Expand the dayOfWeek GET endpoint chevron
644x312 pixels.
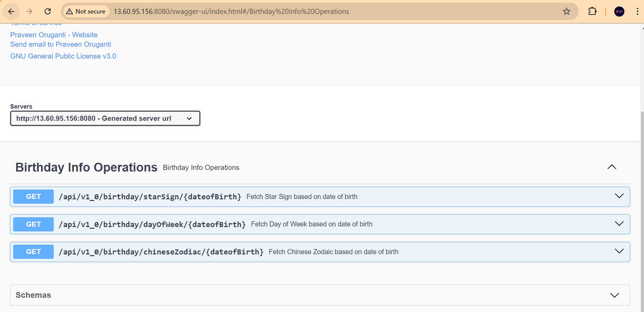pos(619,224)
